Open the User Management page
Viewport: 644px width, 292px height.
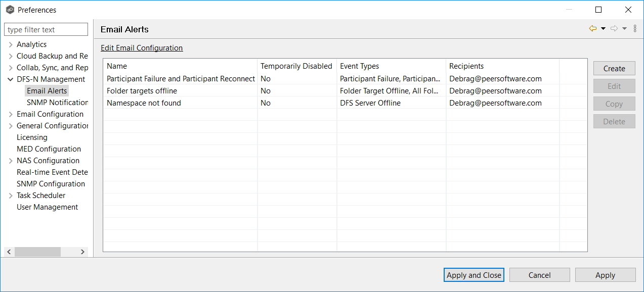tap(47, 207)
